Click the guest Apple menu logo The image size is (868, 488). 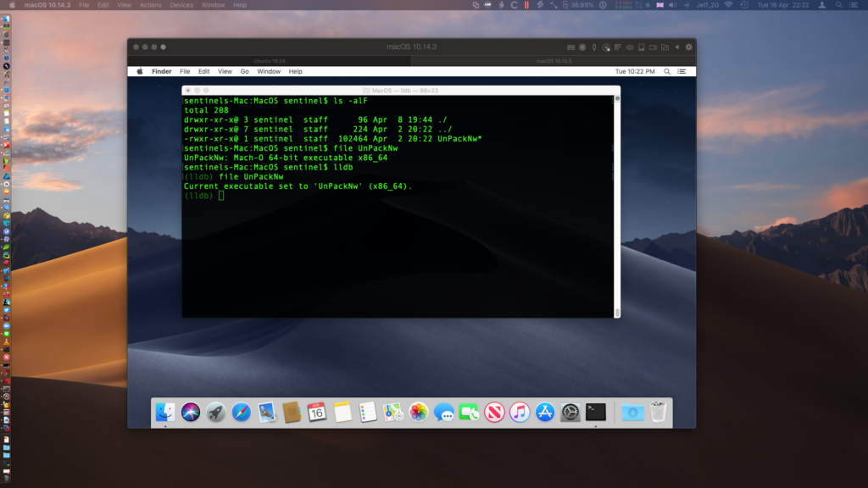click(139, 72)
